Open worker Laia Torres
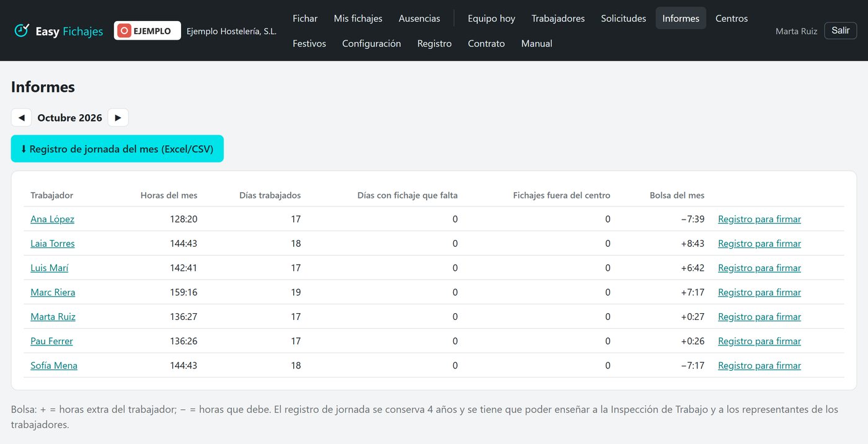This screenshot has width=868, height=444. (x=53, y=244)
